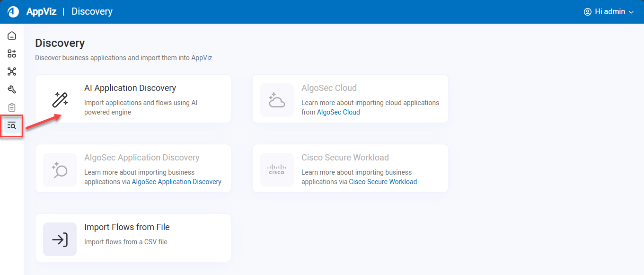This screenshot has width=644, height=275.
Task: Click the AppViz brand name in header
Action: click(41, 12)
